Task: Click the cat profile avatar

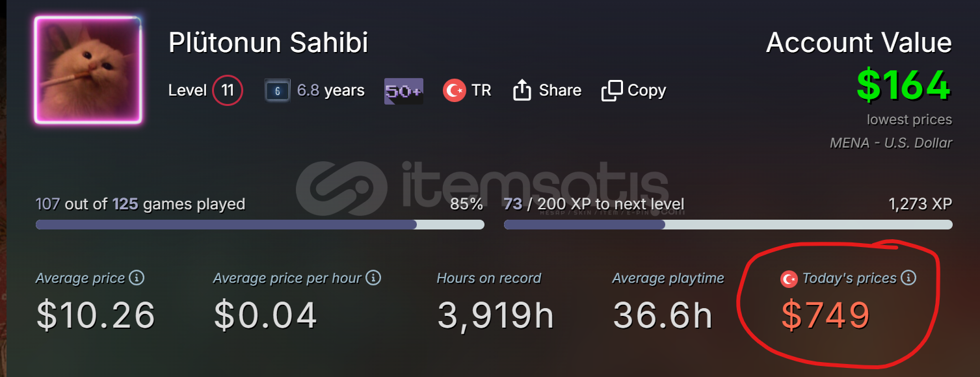Action: pos(88,70)
